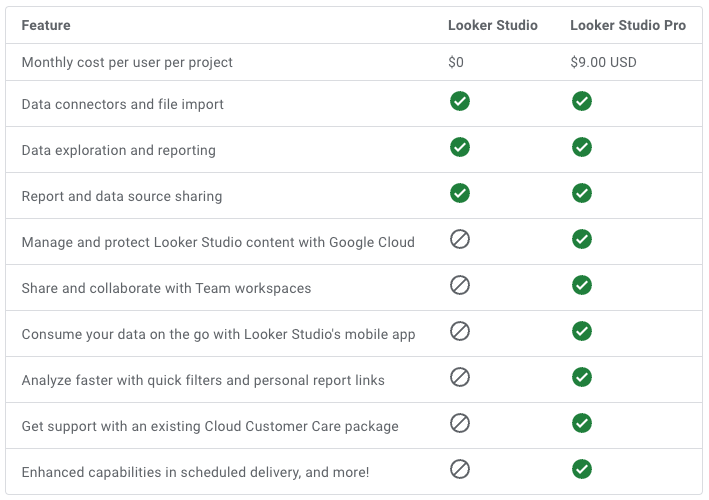Click Pro checkmark for Team workspaces
This screenshot has height=500, width=709.
pos(582,285)
